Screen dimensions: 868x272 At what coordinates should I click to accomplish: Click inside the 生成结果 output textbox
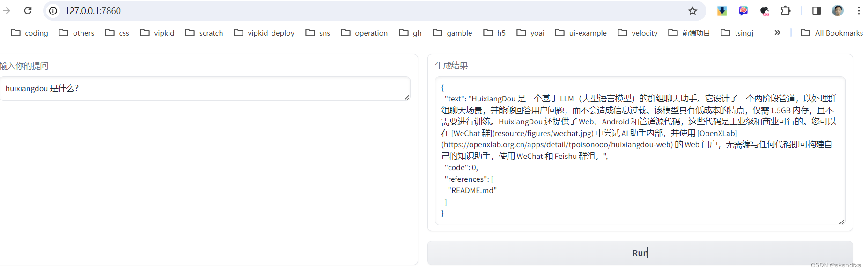coord(640,150)
